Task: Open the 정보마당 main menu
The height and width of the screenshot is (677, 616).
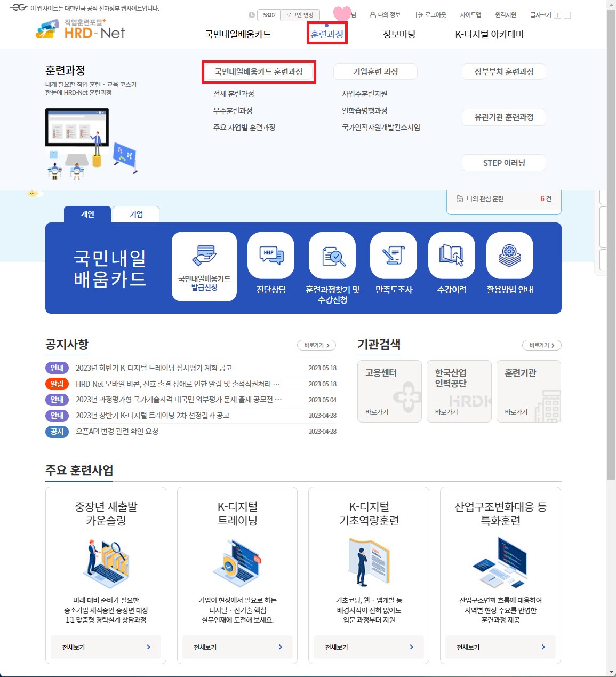Action: [x=399, y=34]
